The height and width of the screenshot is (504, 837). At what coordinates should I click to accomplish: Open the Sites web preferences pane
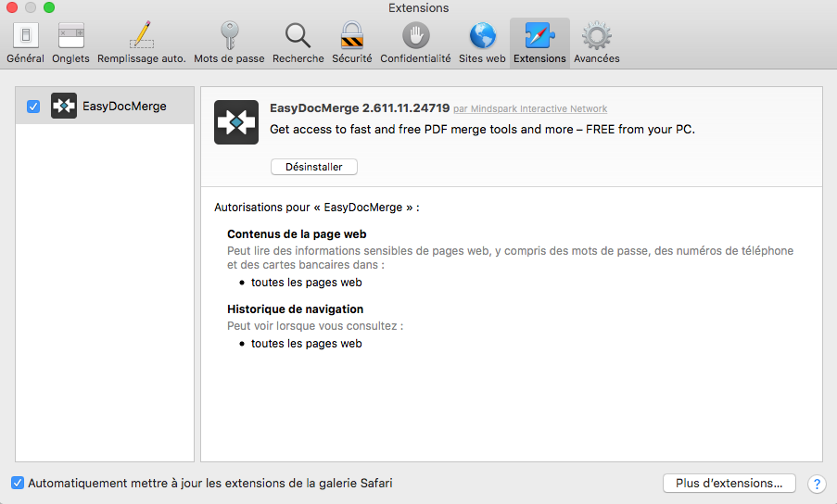pyautogui.click(x=482, y=44)
